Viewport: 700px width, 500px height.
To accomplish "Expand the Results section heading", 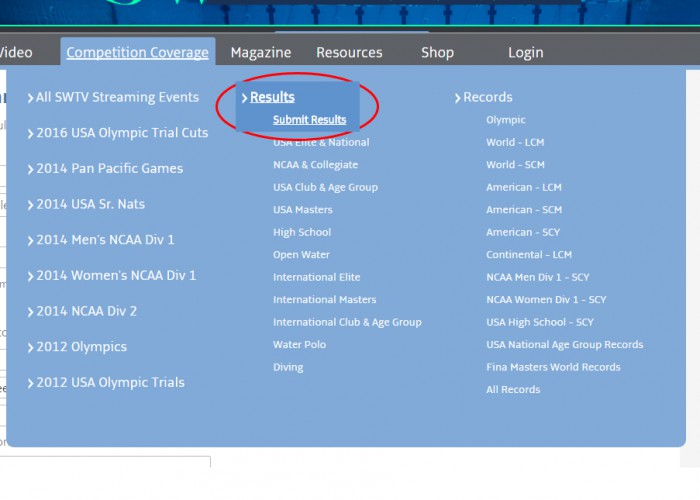I will tap(272, 97).
